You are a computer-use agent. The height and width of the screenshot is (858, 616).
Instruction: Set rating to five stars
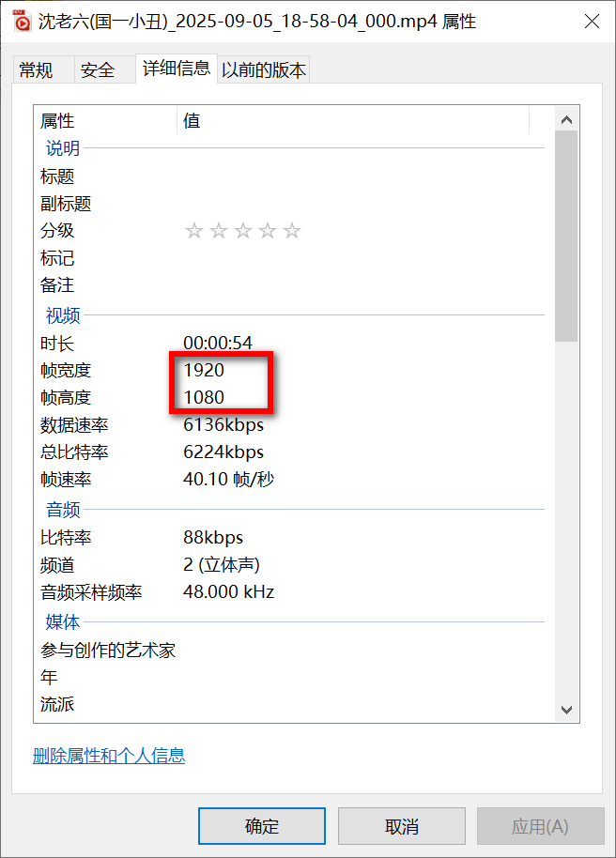pos(292,230)
